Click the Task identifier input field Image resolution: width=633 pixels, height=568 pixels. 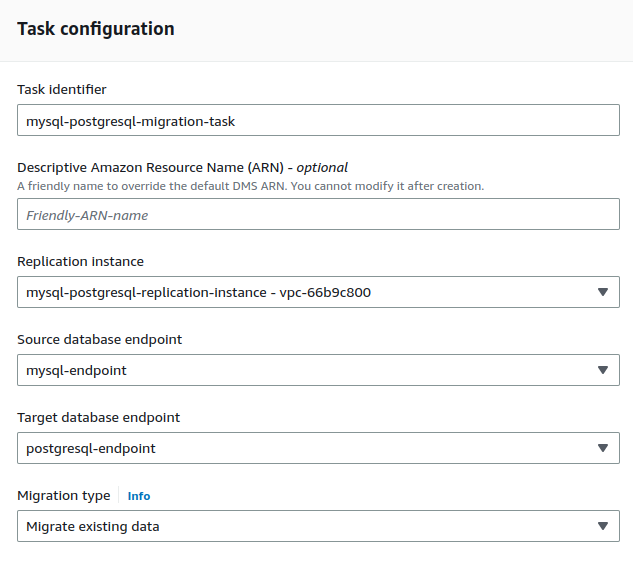318,121
